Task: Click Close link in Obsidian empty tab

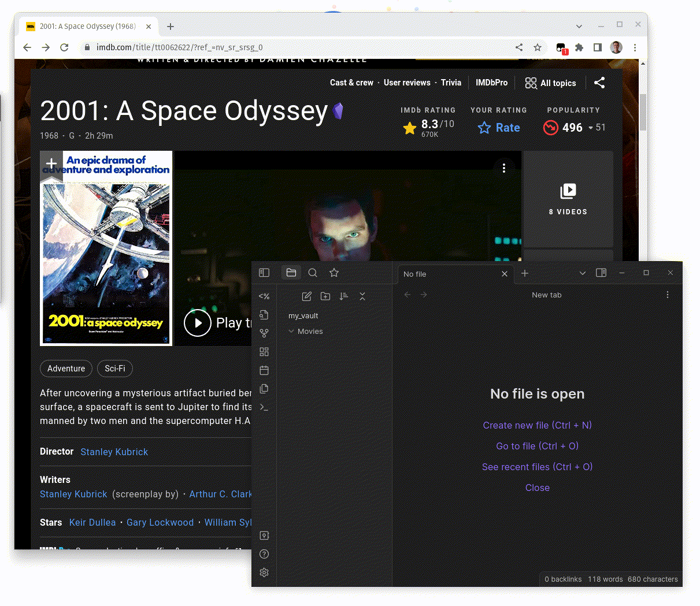Action: pos(538,488)
